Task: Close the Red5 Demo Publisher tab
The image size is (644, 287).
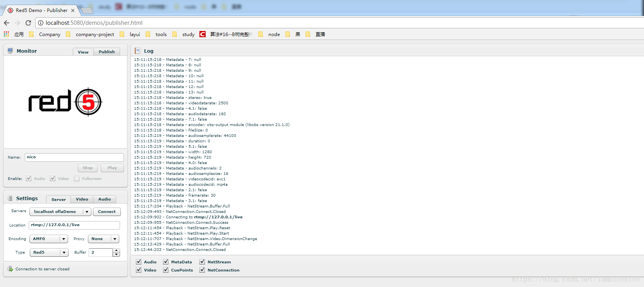Action: [x=72, y=10]
